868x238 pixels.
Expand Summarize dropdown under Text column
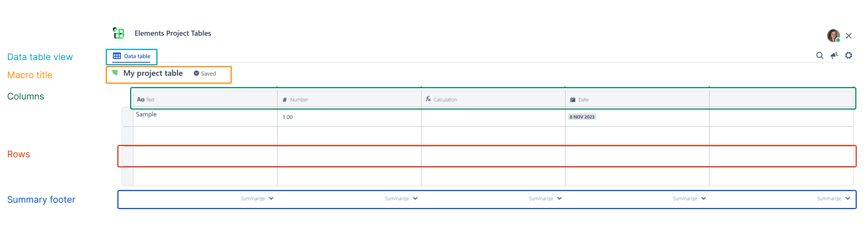coord(256,198)
